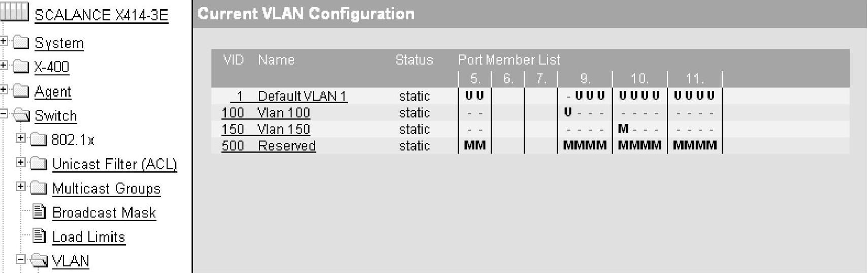868x273 pixels.
Task: Collapse the VLAN tree node
Action: 20,259
